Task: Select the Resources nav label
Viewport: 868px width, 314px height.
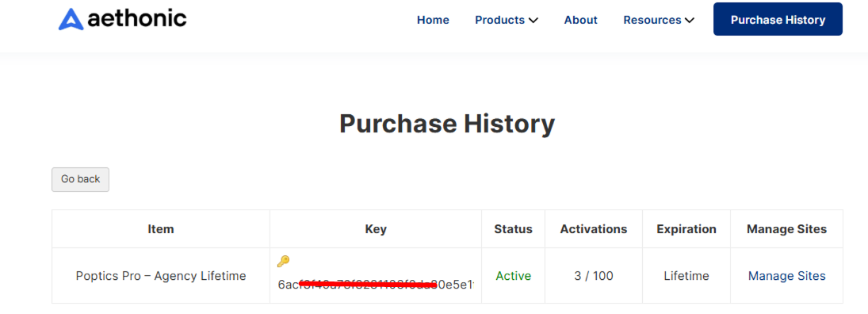Action: (652, 20)
